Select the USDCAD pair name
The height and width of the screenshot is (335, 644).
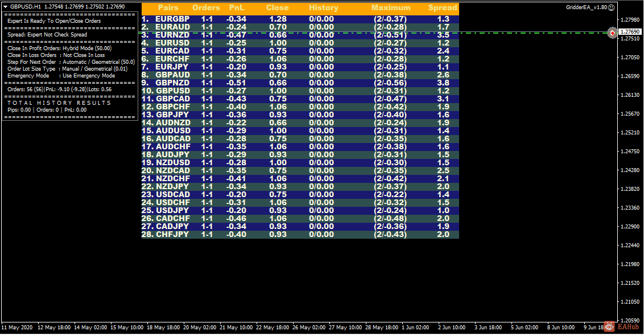tap(173, 194)
